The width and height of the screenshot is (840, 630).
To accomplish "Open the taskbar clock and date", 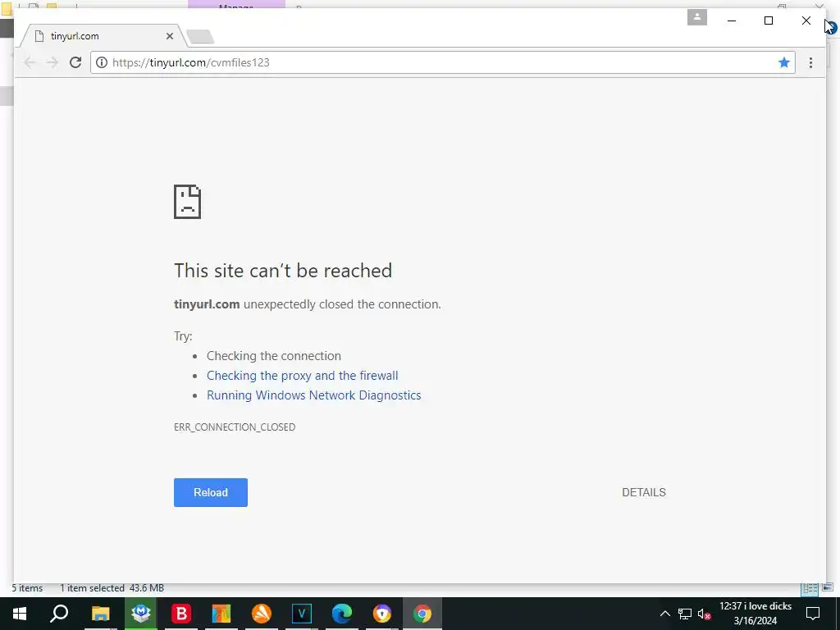I will (x=756, y=614).
